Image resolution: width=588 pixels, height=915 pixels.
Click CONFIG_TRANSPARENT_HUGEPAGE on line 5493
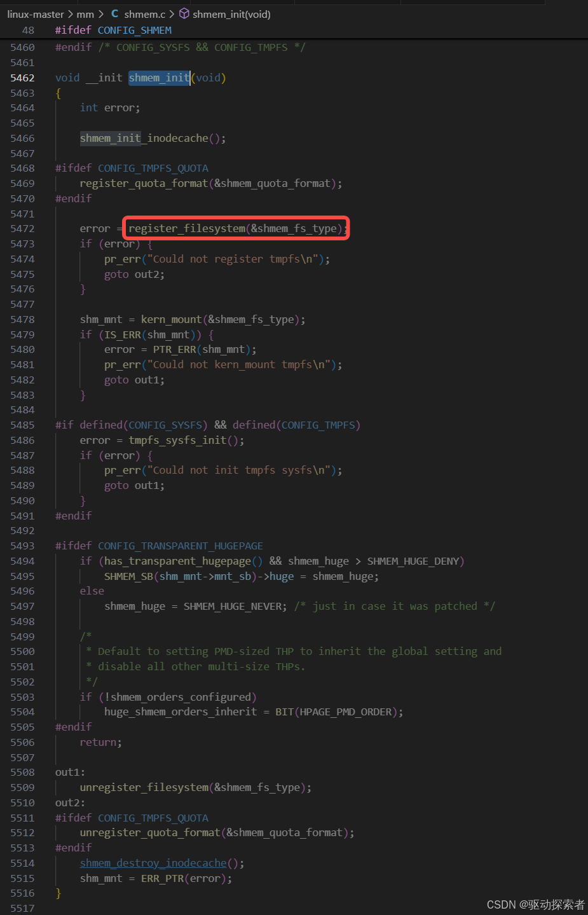point(181,546)
